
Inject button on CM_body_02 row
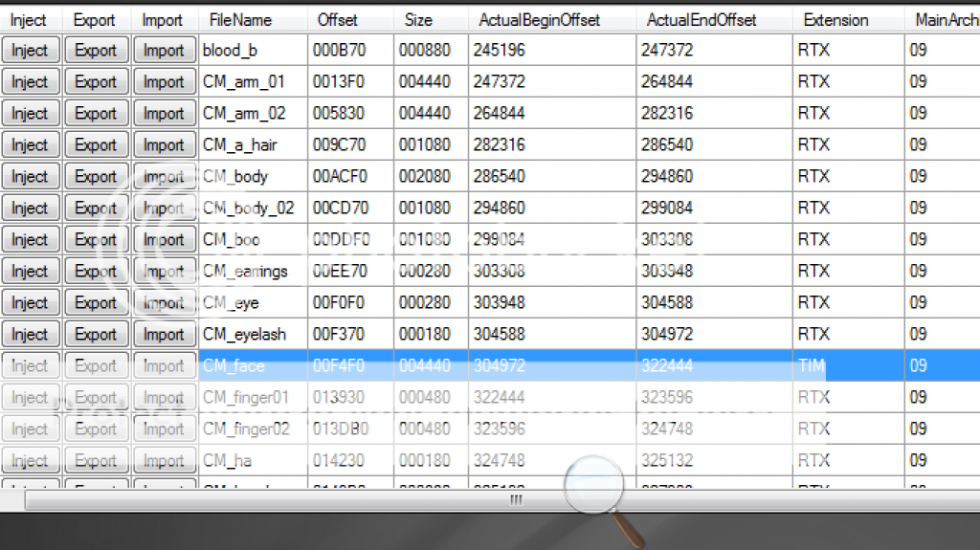pyautogui.click(x=30, y=209)
